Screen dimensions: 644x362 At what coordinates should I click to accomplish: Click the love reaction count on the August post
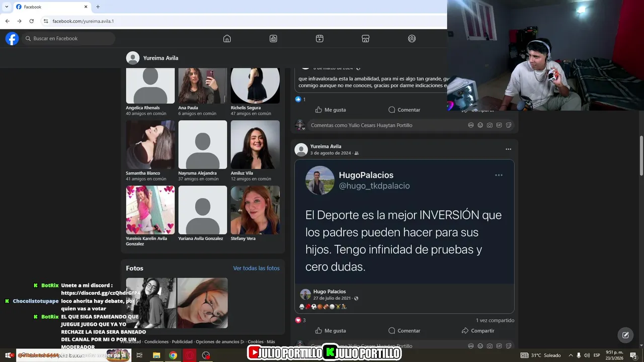[300, 320]
